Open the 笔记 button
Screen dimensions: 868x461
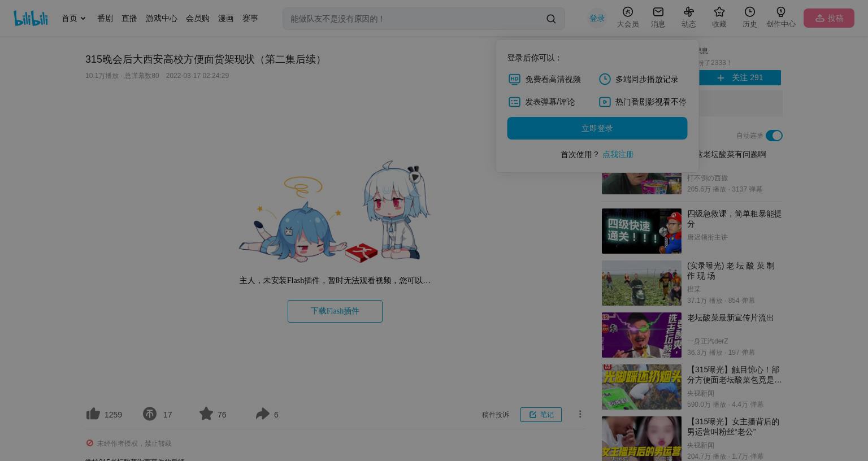point(541,415)
